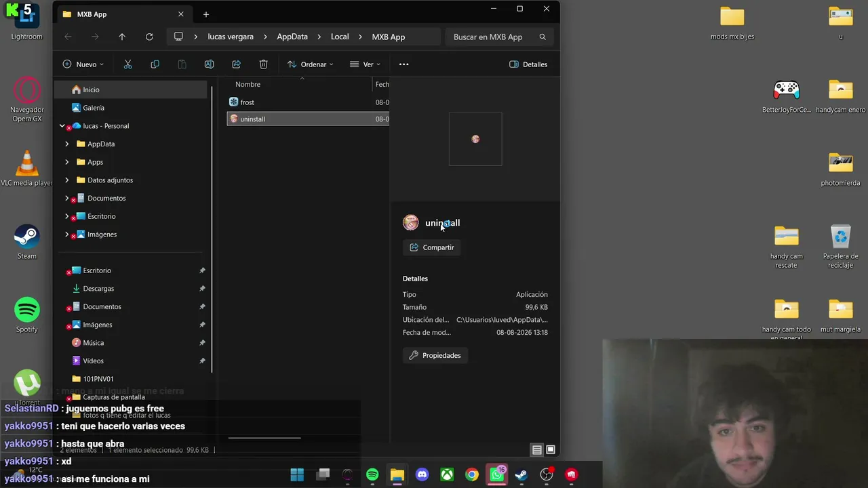This screenshot has height=488, width=868.
Task: Click the AppData breadcrumb in the address bar
Action: [x=292, y=37]
